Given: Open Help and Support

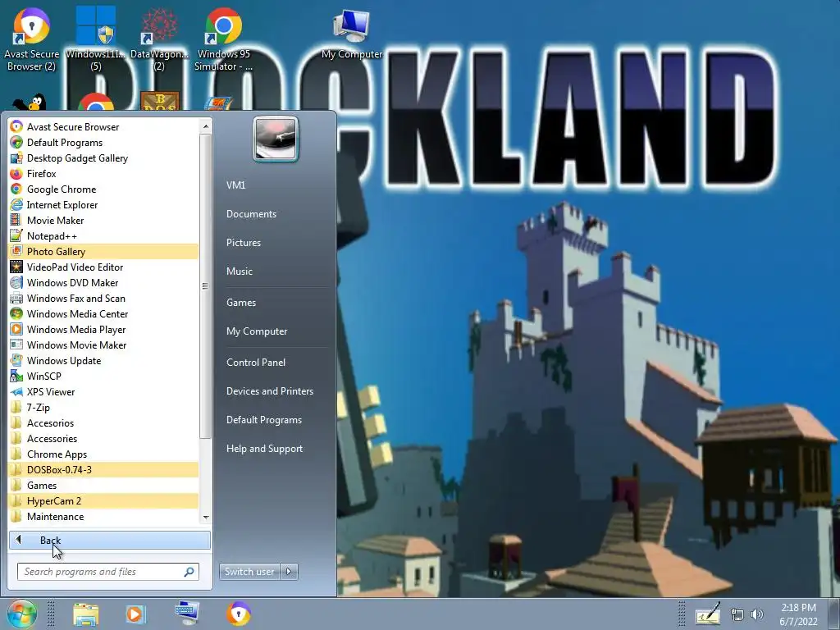Looking at the screenshot, I should pos(264,449).
